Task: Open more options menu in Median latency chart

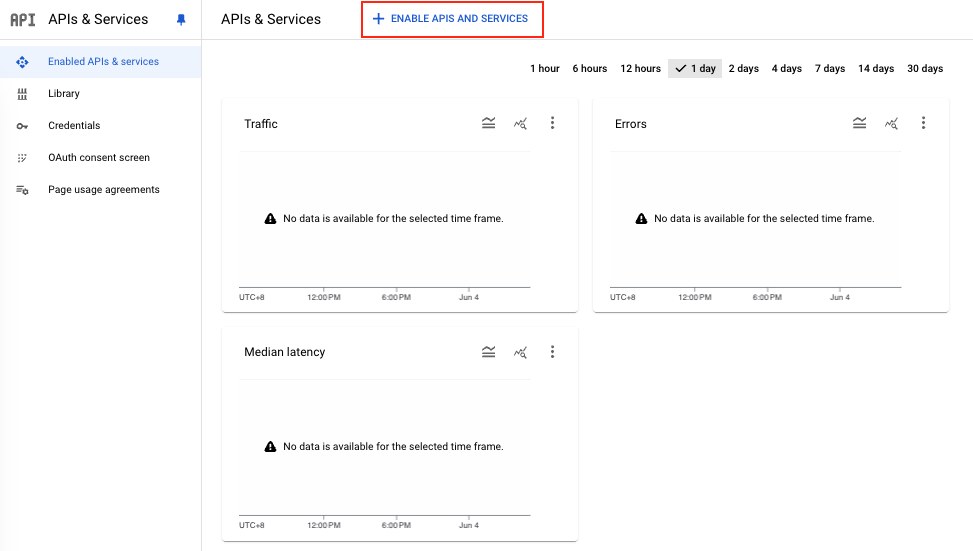Action: point(552,352)
